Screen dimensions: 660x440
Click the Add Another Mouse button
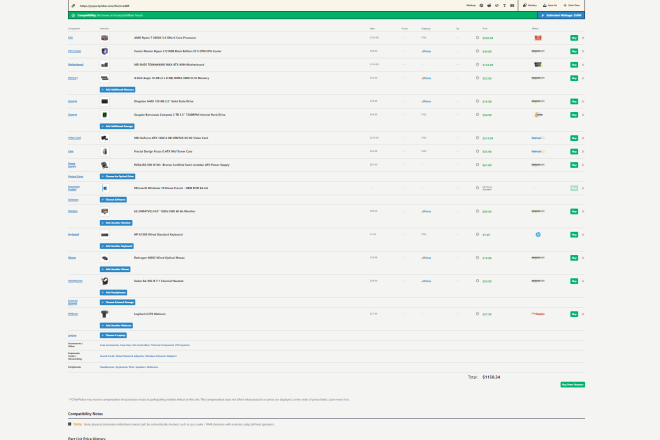point(115,269)
